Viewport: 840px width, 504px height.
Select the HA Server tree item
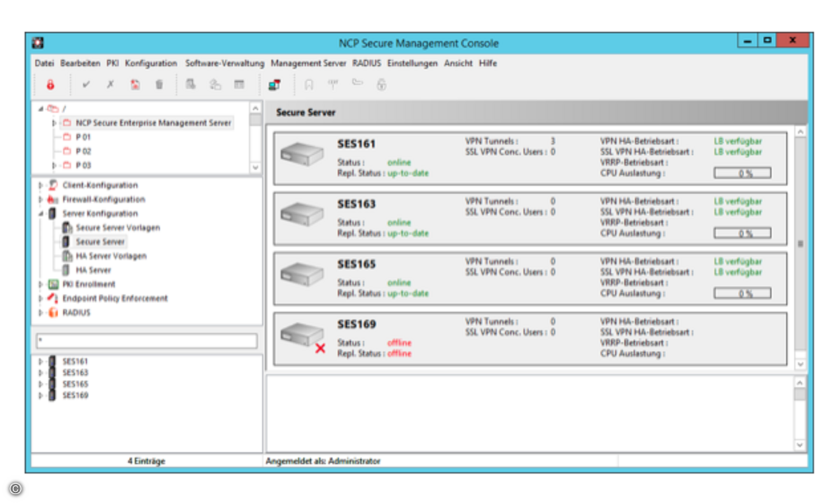93,270
